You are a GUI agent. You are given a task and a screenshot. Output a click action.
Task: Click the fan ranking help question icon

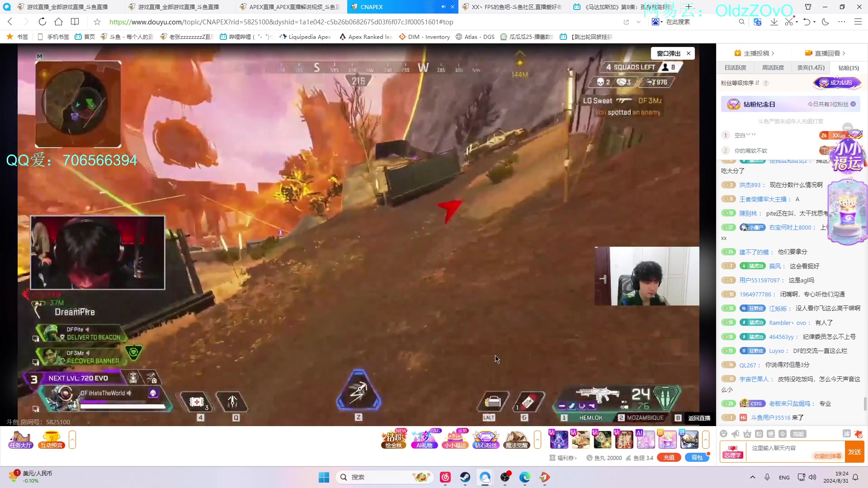click(765, 83)
